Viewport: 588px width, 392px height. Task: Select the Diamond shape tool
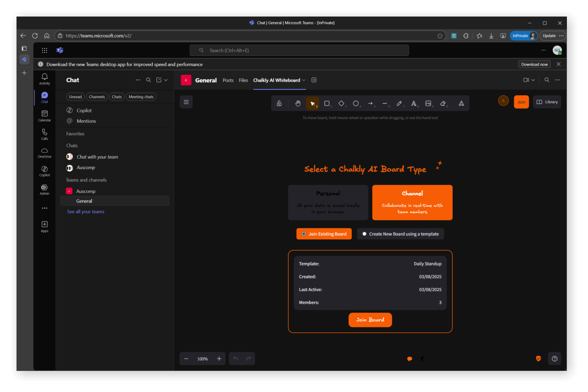(x=341, y=104)
